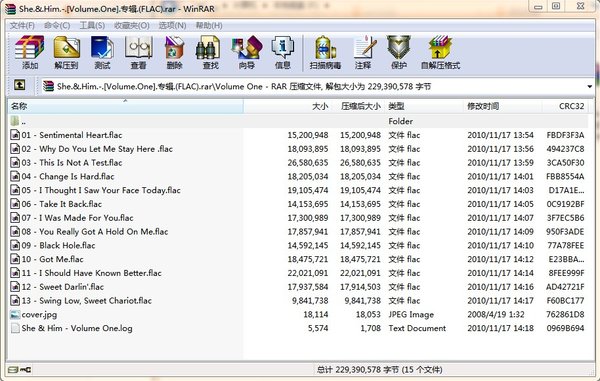The width and height of the screenshot is (600, 381).
Task: Click the Text Document type cell
Action: pos(417,328)
